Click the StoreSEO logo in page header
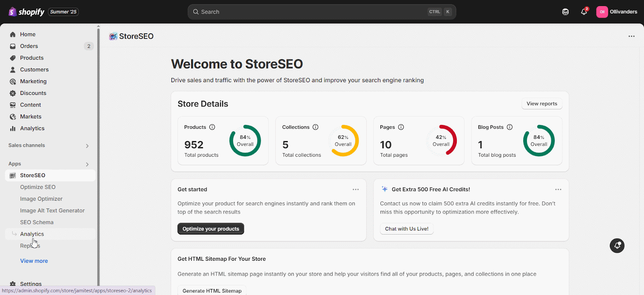Image resolution: width=644 pixels, height=295 pixels. [113, 36]
